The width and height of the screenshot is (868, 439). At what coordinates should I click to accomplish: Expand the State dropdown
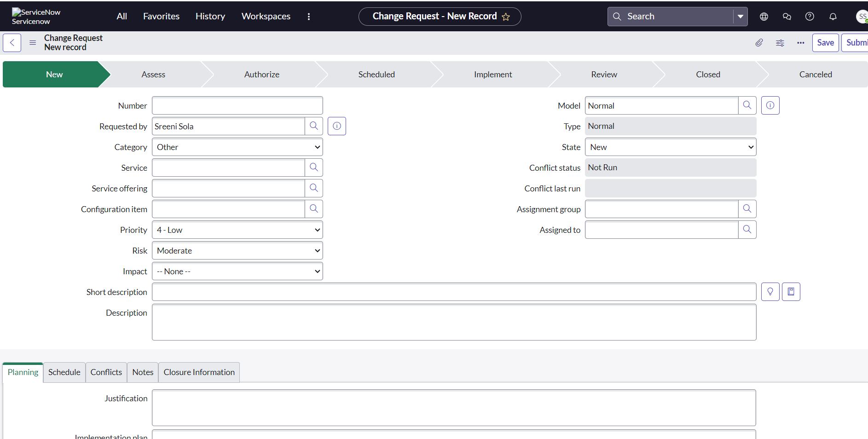coord(671,147)
